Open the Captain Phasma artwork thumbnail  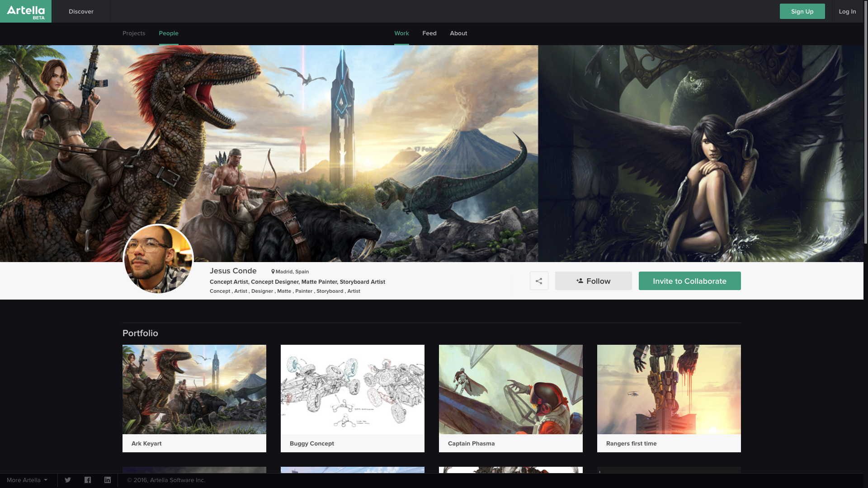(x=511, y=389)
